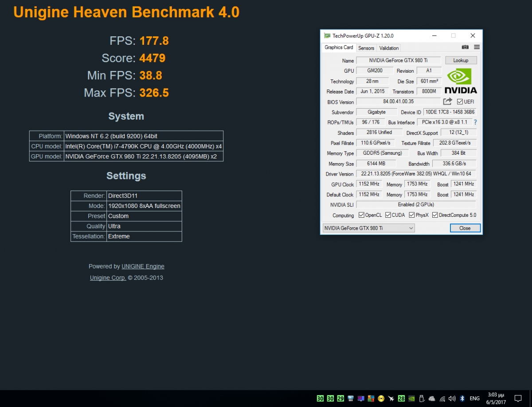Open the UNIGINE Engine link
This screenshot has width=532, height=407.
[x=143, y=266]
